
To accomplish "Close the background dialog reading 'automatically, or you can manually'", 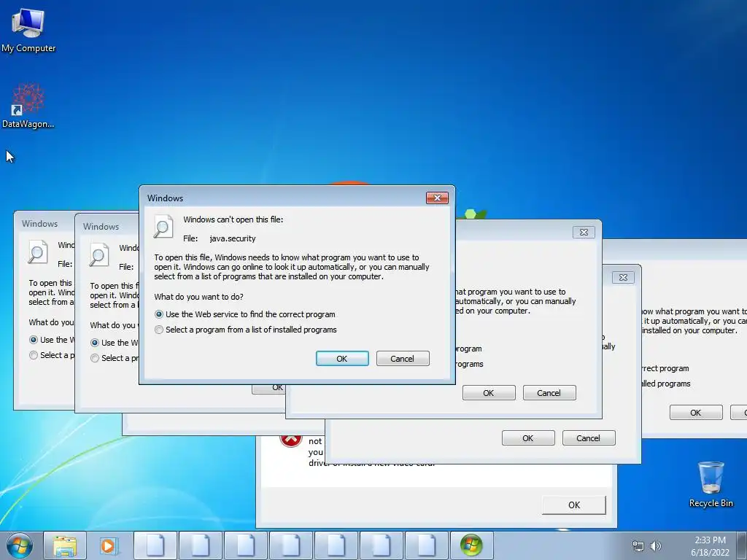I will (584, 232).
